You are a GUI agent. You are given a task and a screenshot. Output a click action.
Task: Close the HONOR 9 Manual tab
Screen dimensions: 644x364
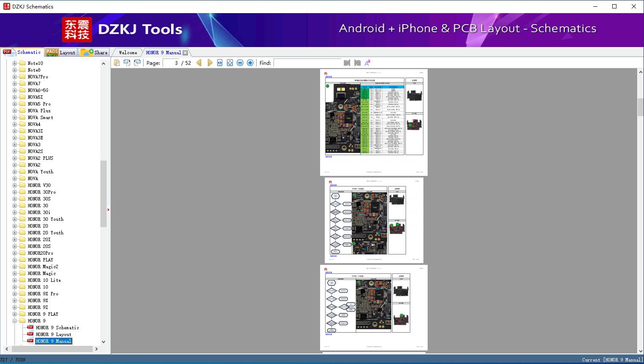185,53
